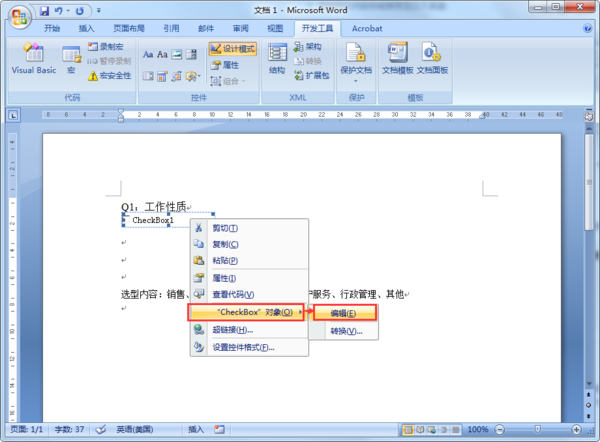Open Document Panel (文档面板)
The image size is (600, 442).
click(x=432, y=58)
